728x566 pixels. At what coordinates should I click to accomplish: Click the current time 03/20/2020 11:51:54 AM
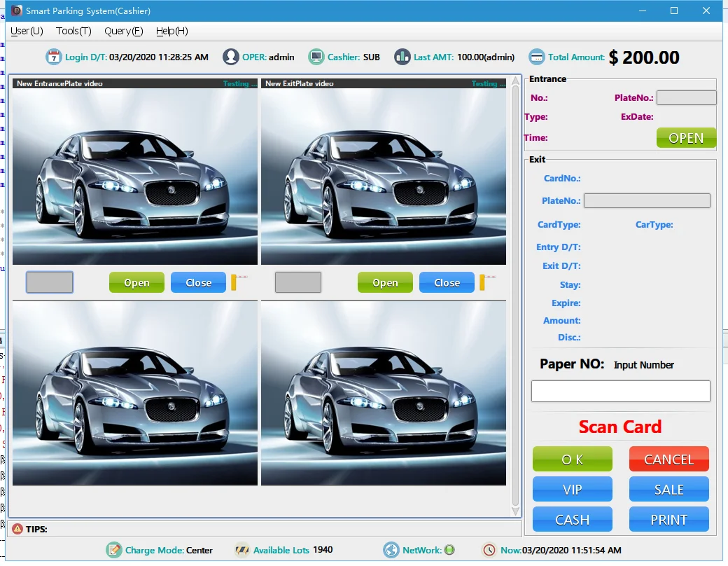pyautogui.click(x=571, y=550)
